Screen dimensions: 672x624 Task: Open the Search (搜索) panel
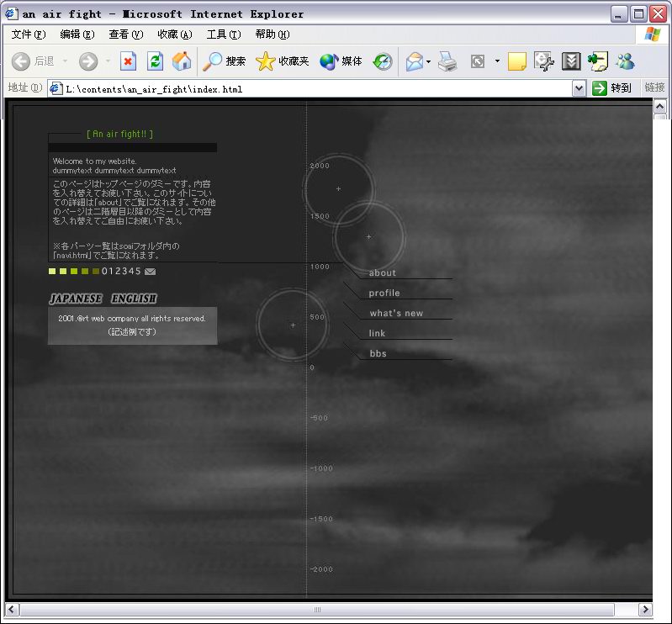point(225,61)
